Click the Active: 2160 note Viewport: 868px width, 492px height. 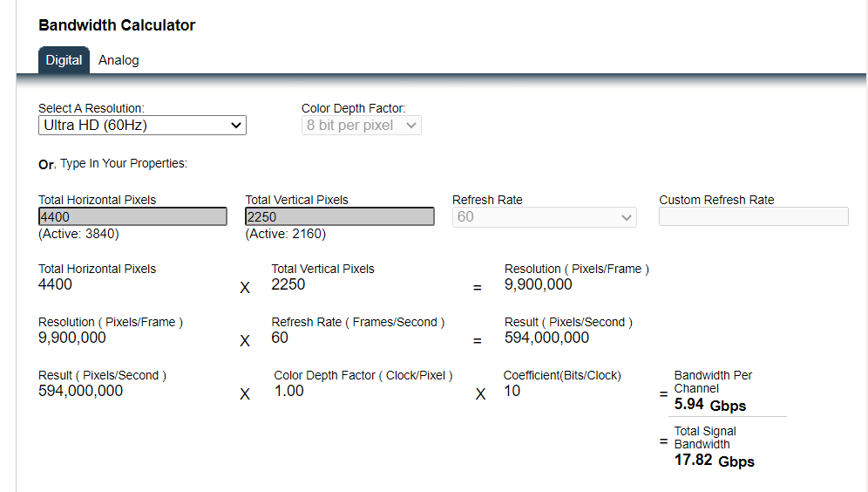[285, 234]
